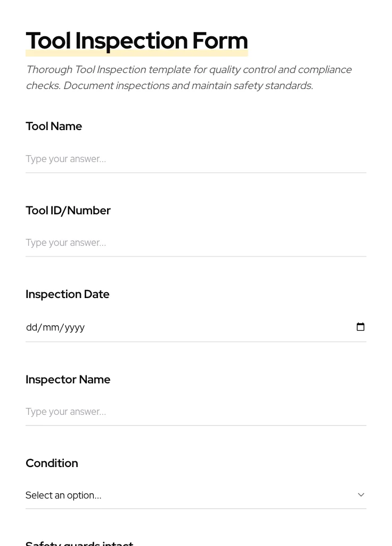Select the Tool ID/Number input box

click(x=196, y=243)
